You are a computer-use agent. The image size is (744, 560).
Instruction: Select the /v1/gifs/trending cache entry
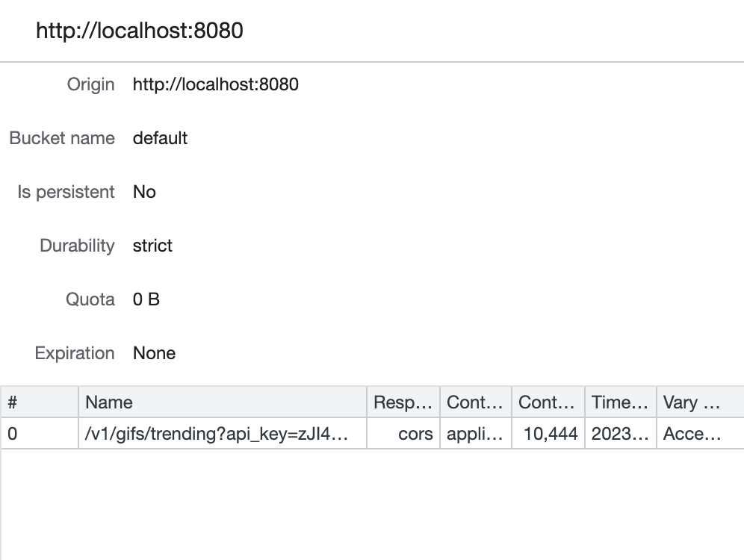(223, 433)
